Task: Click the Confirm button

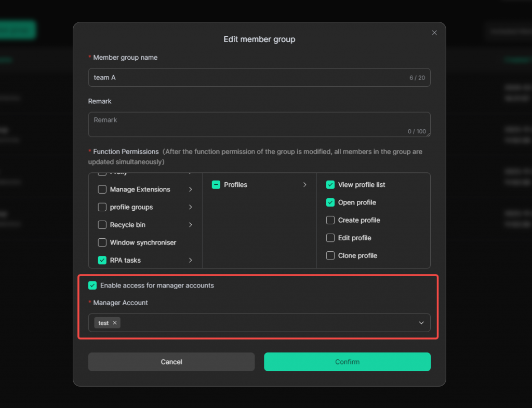Action: point(347,362)
